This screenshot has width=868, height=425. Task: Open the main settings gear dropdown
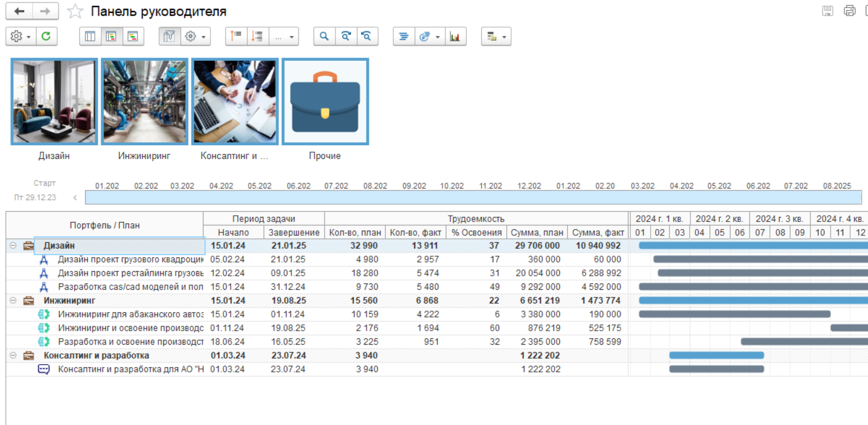click(x=20, y=36)
